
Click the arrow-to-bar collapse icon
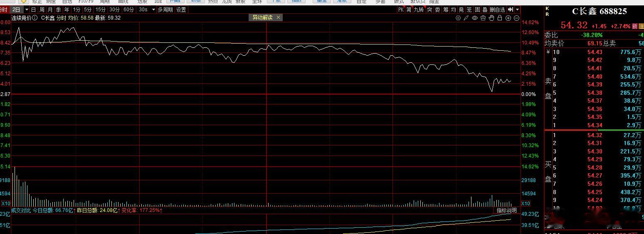pos(511,10)
